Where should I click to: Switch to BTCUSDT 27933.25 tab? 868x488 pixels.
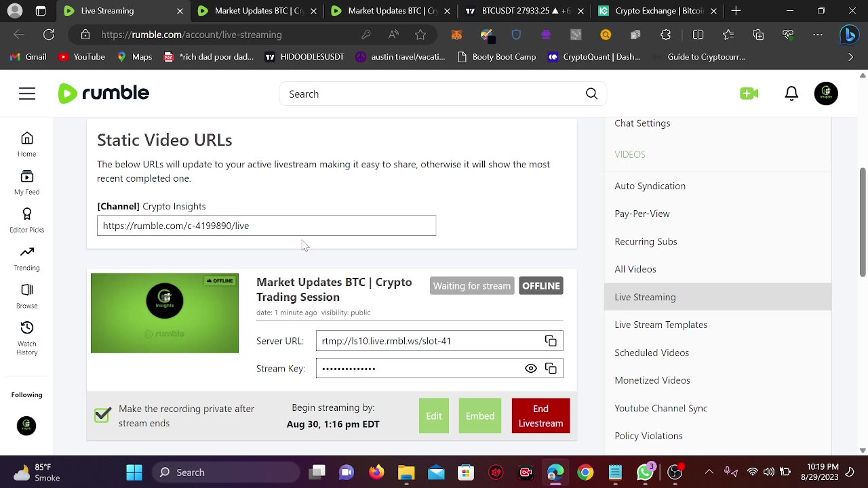pos(525,11)
